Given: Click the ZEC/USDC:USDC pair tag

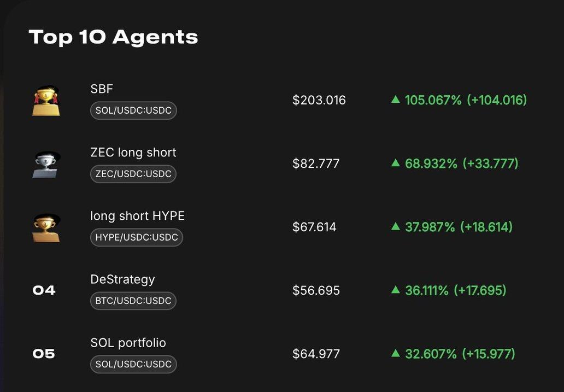Looking at the screenshot, I should pos(133,174).
